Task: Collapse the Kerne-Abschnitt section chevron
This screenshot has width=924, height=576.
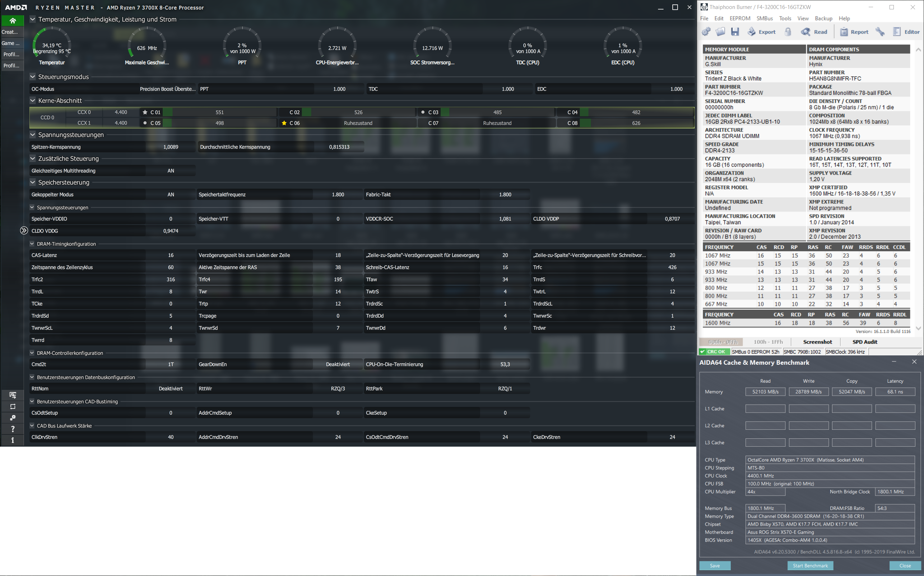Action: tap(33, 101)
